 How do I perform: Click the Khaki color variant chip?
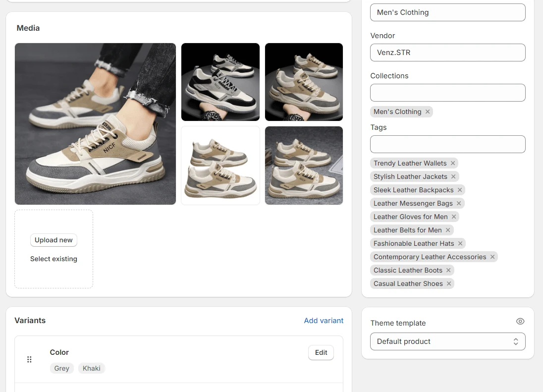[92, 368]
